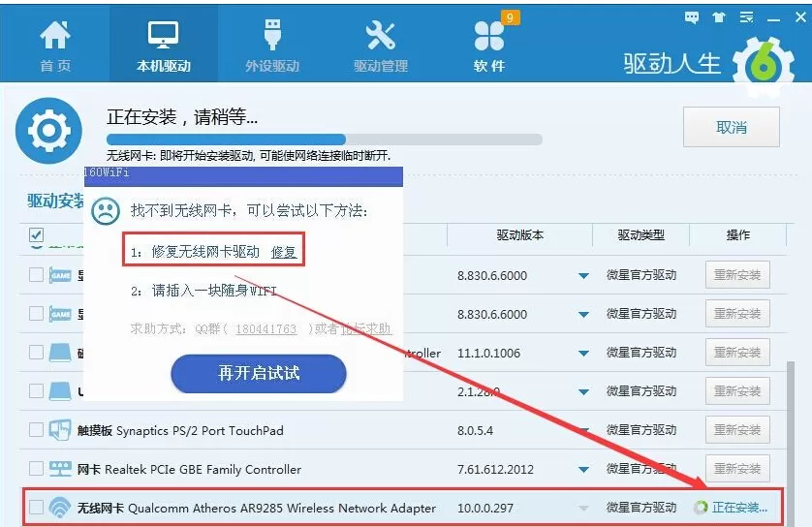This screenshot has width=812, height=527.
Task: Click the 正在安装 status for wireless adapter
Action: (739, 508)
